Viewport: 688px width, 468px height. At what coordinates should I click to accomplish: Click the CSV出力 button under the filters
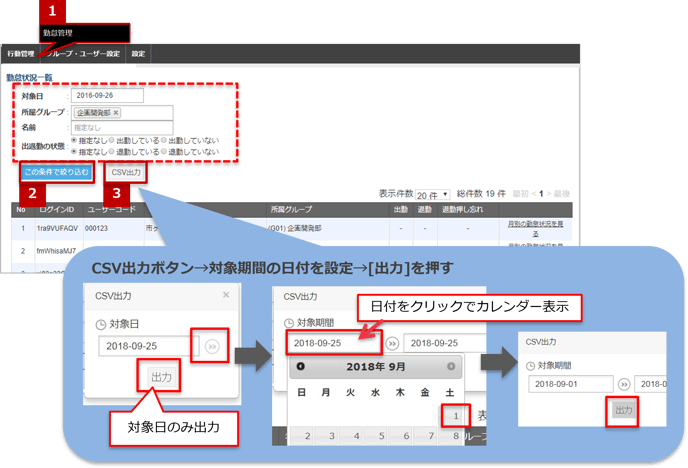pyautogui.click(x=126, y=172)
